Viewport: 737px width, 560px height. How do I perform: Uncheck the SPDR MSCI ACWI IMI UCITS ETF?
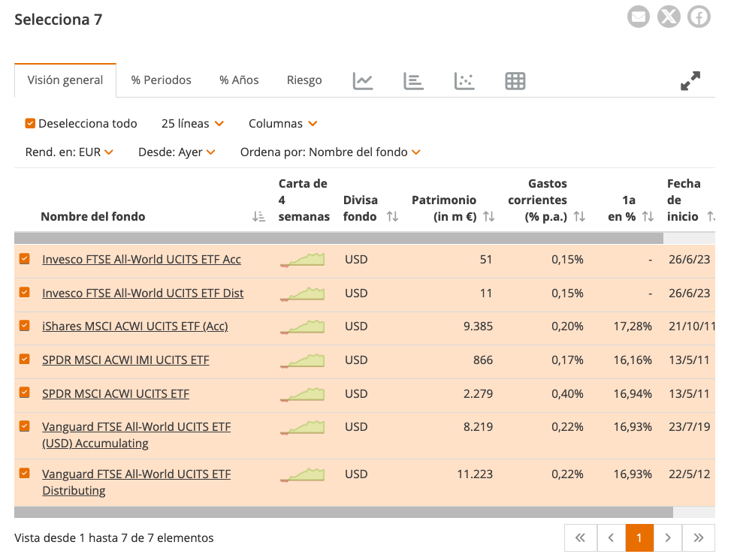tap(24, 360)
